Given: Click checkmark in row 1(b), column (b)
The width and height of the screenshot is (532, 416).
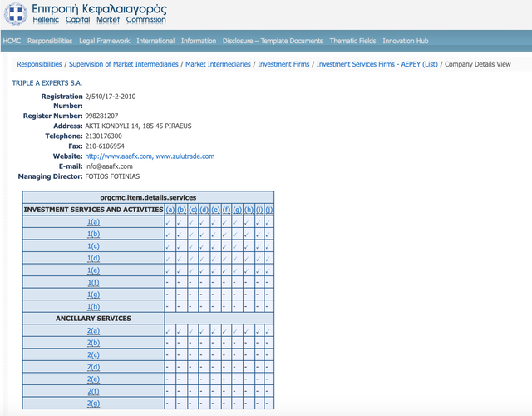Looking at the screenshot, I should click(180, 235).
